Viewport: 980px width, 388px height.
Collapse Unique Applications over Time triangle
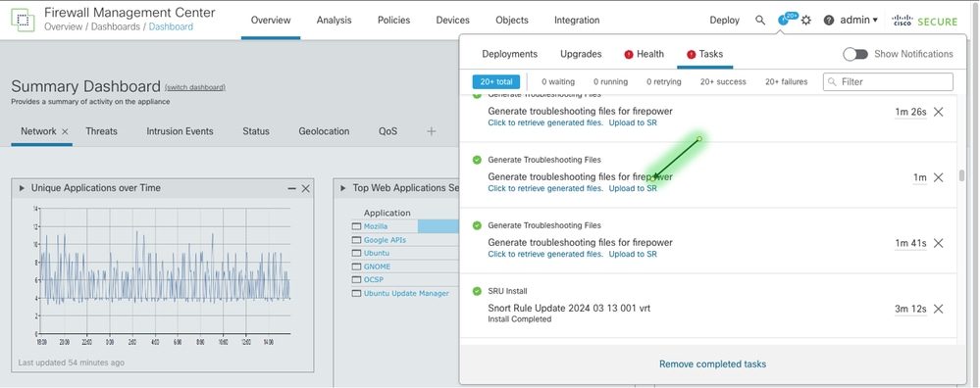[23, 188]
